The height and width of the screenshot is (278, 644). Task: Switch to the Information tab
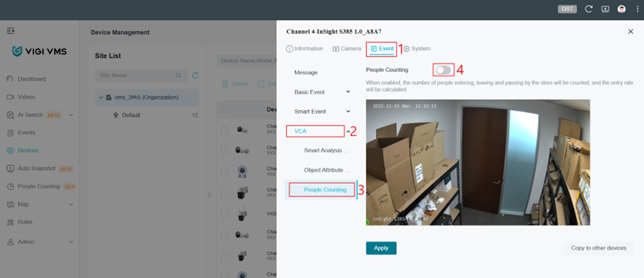(x=305, y=48)
